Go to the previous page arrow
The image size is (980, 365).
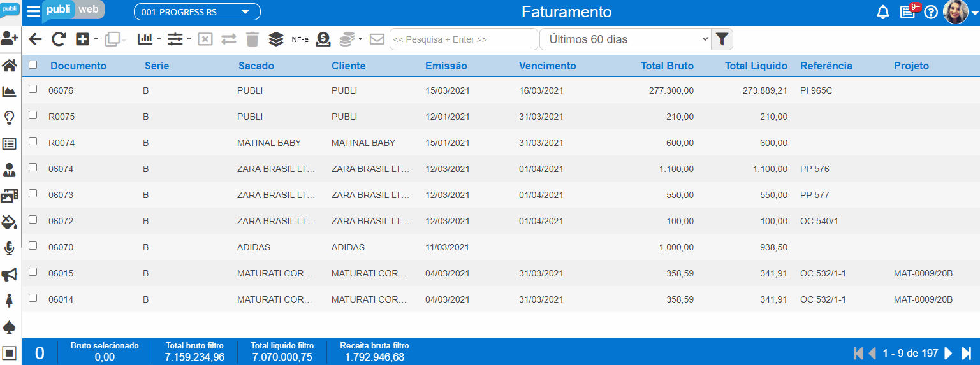(872, 353)
